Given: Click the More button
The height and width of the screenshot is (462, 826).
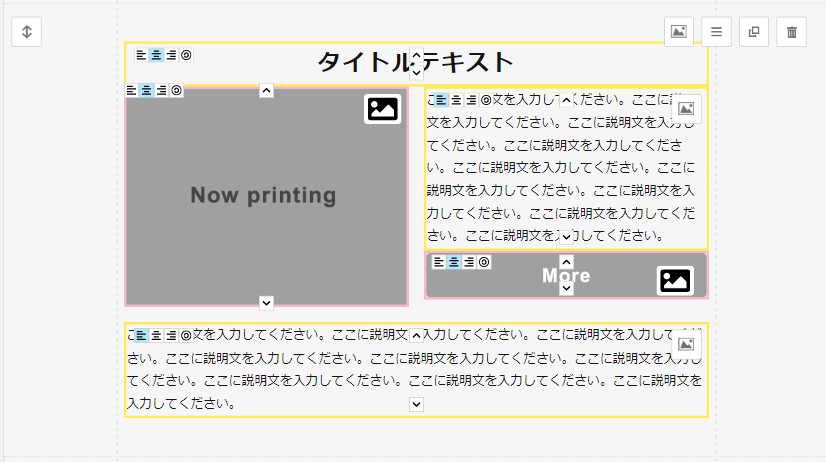Looking at the screenshot, I should point(566,276).
